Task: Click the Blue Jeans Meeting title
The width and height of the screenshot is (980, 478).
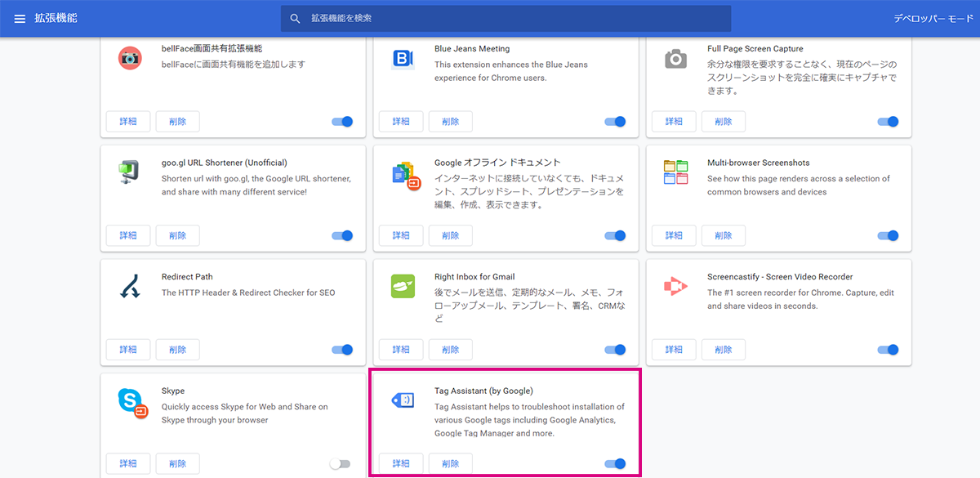Action: (x=472, y=48)
